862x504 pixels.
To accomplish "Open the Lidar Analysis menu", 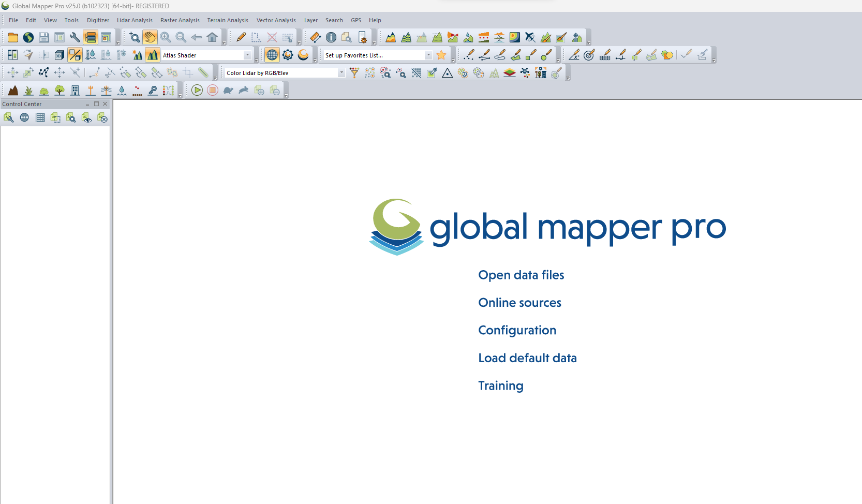I will click(x=135, y=20).
